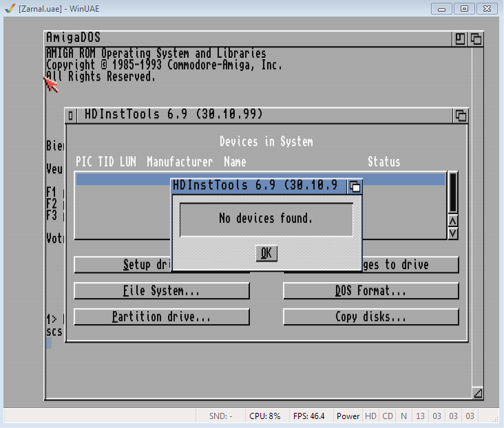
Task: Click the AmigaDOS window depth gadget
Action: click(x=476, y=39)
